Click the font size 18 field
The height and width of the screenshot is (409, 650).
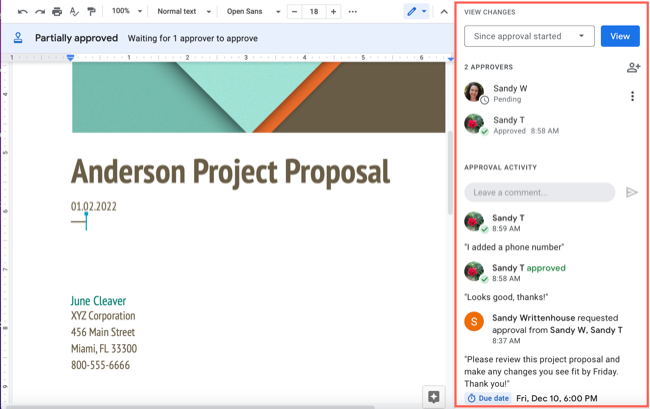[314, 12]
